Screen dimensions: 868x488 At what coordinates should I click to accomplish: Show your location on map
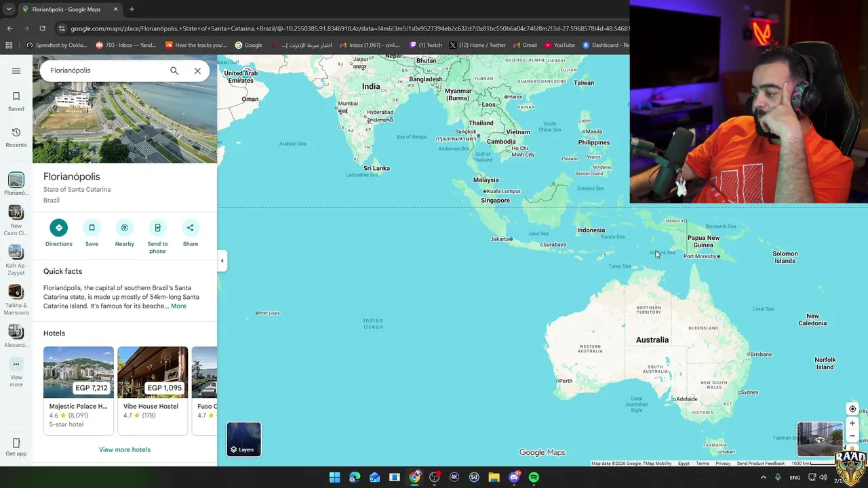(x=852, y=409)
